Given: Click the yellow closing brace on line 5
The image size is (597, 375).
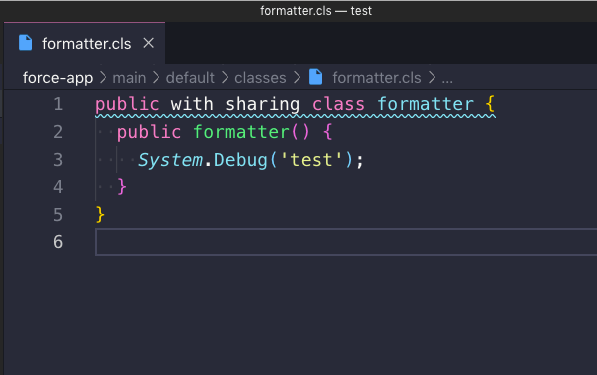Looking at the screenshot, I should click(x=100, y=215).
